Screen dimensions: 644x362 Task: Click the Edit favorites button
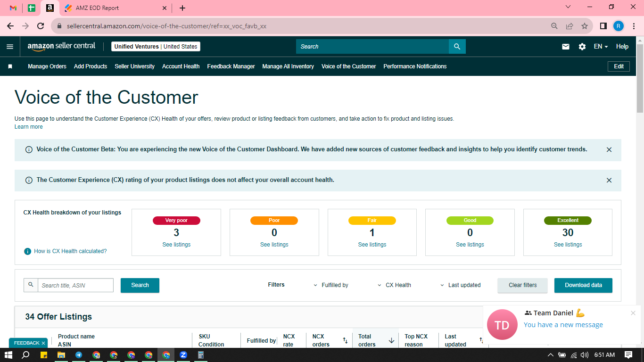(x=619, y=66)
